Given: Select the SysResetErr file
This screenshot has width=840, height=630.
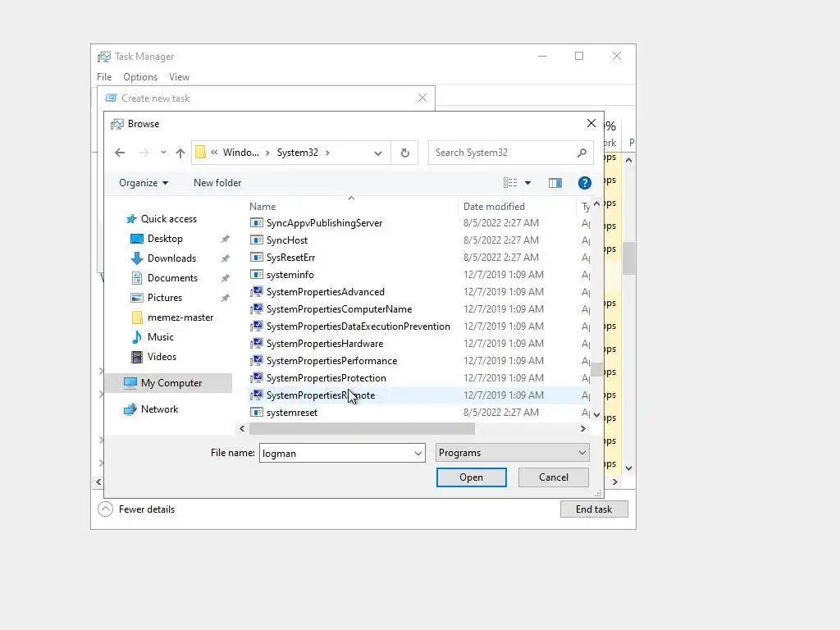Looking at the screenshot, I should 290,257.
